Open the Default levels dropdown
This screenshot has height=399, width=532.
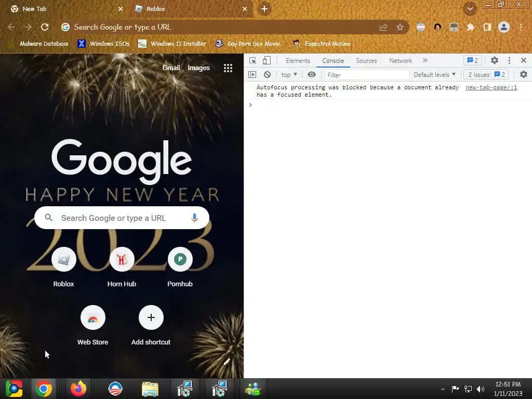click(x=434, y=75)
